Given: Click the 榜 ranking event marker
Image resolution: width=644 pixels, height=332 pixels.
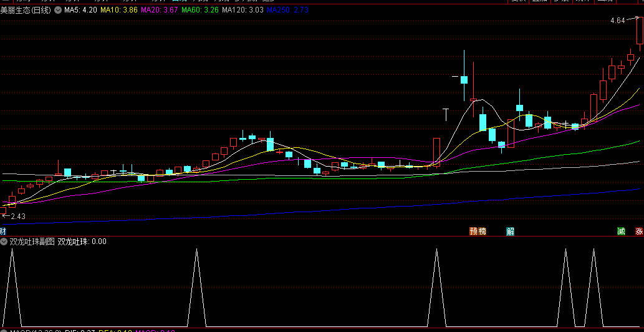Looking at the screenshot, I should tap(482, 232).
